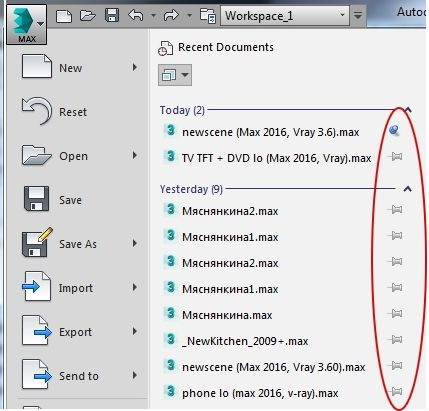Click the Import page arrow icon
The height and width of the screenshot is (411, 429).
pyautogui.click(x=36, y=286)
